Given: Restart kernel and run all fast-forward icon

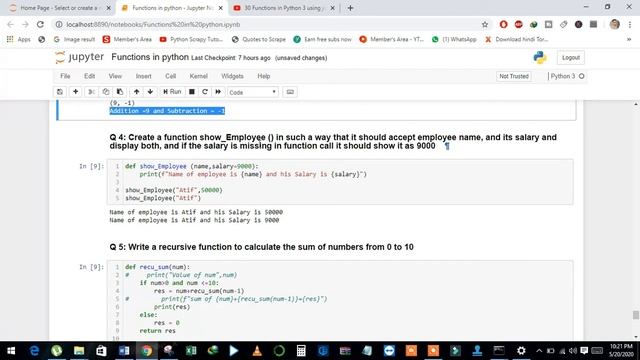Looking at the screenshot, I should (x=218, y=92).
